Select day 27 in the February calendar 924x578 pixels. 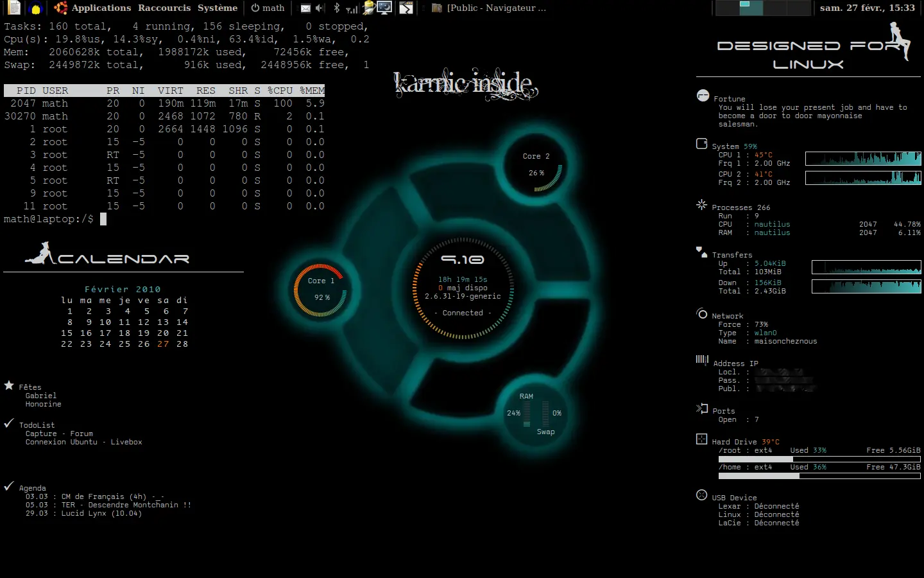[x=163, y=344]
